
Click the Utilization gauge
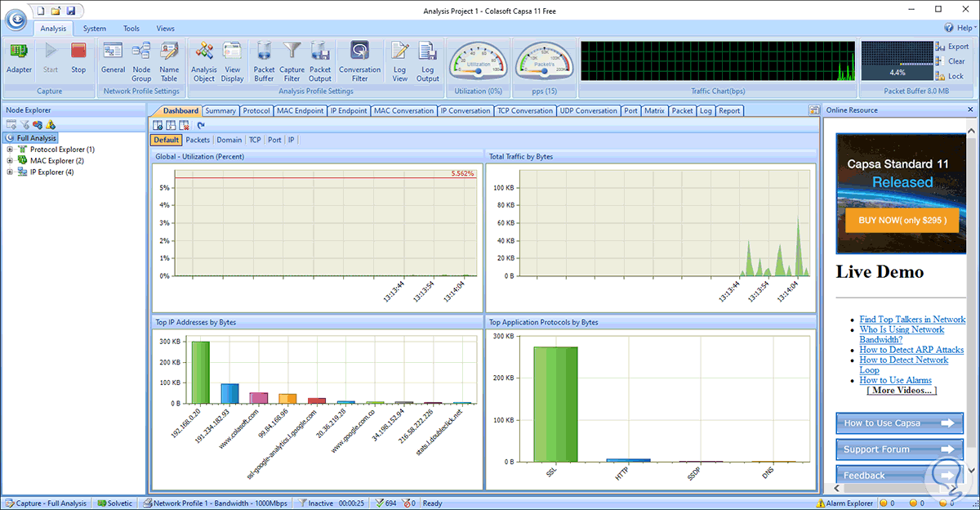coord(478,60)
